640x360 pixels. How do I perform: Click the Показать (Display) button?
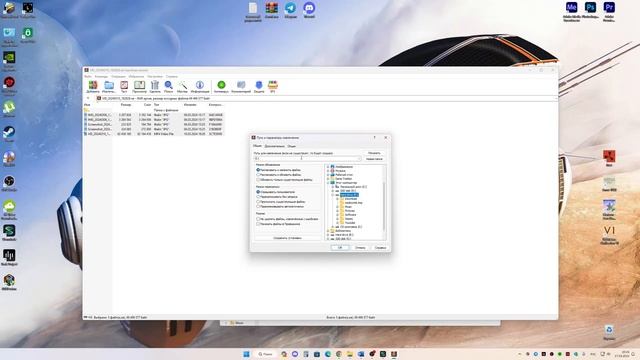pyautogui.click(x=374, y=153)
